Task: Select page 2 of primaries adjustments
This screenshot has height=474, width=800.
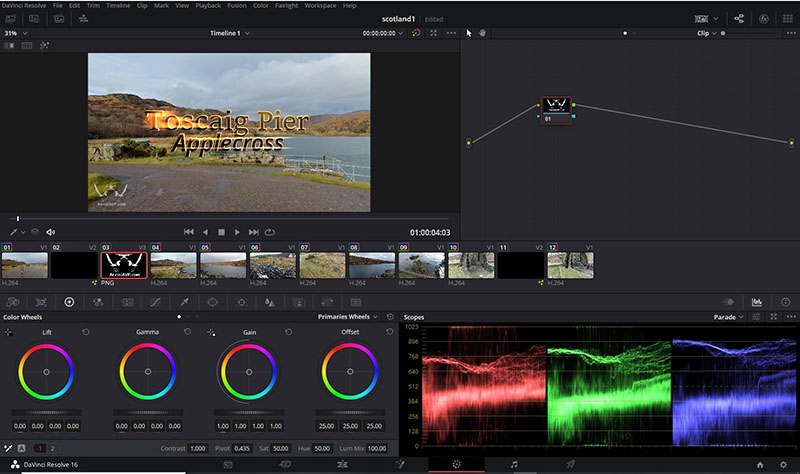Action: 53,448
